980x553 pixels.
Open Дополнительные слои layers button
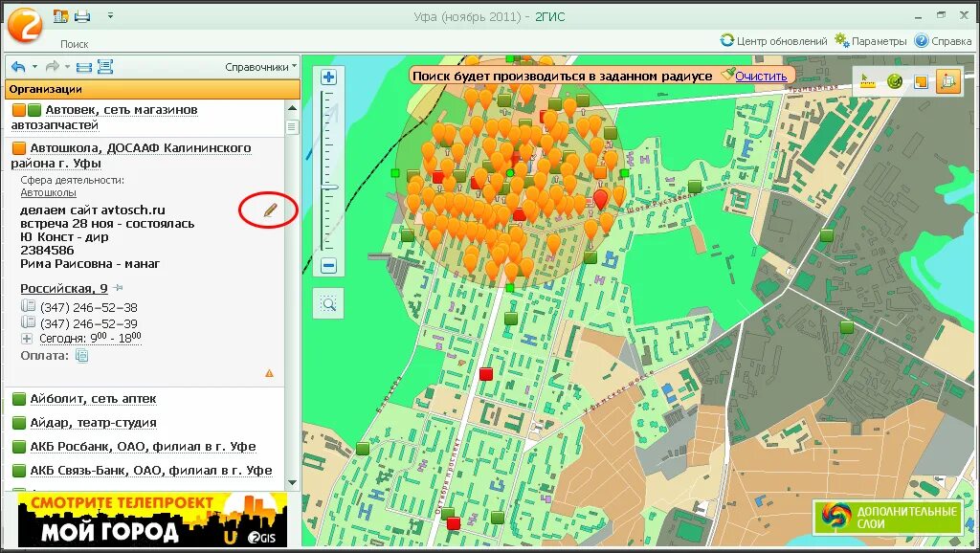(x=888, y=517)
